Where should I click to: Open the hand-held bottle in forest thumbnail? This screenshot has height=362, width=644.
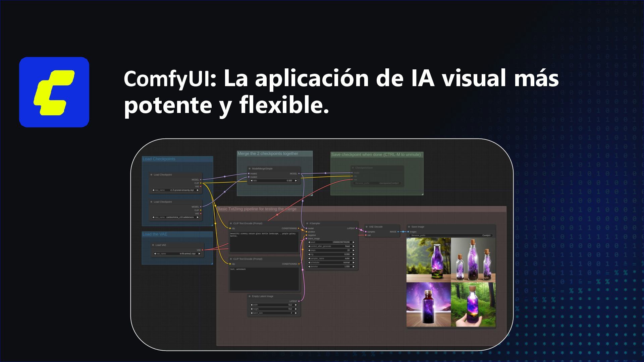coord(473,305)
